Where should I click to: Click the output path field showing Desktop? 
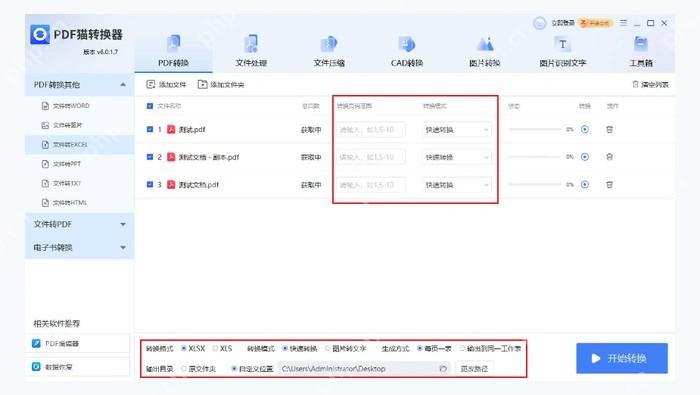(x=364, y=369)
